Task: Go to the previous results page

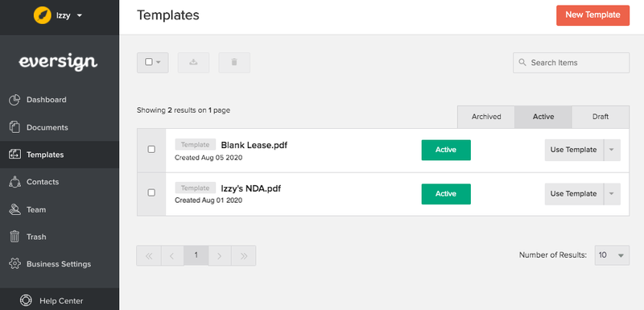Action: pyautogui.click(x=172, y=256)
